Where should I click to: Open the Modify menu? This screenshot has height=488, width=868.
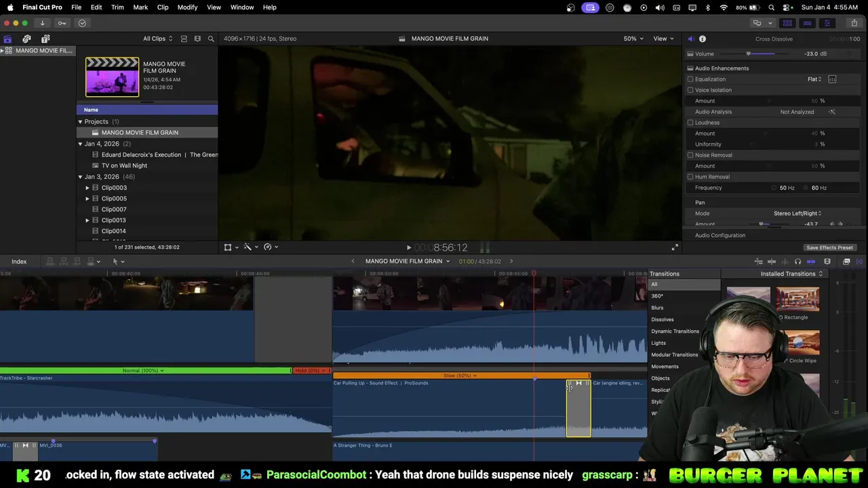(x=187, y=7)
